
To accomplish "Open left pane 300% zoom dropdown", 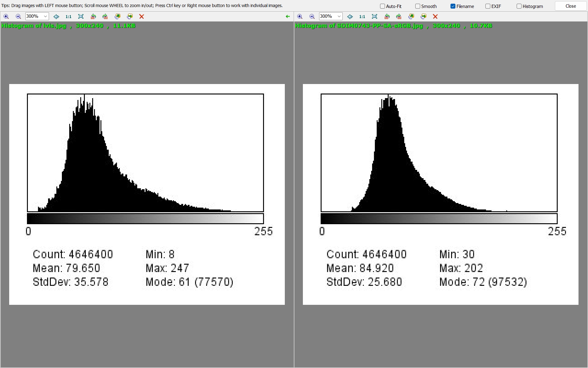I will tap(45, 17).
